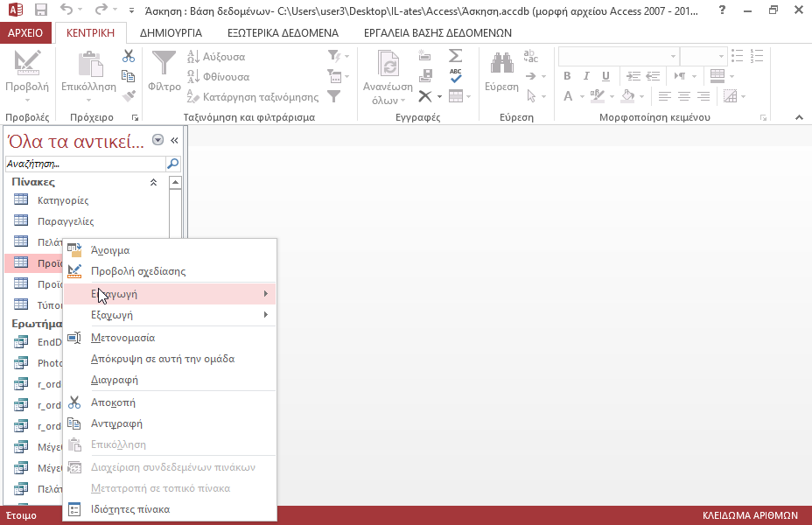Choose Μετονομασία in context menu
This screenshot has height=525, width=812.
click(x=170, y=338)
